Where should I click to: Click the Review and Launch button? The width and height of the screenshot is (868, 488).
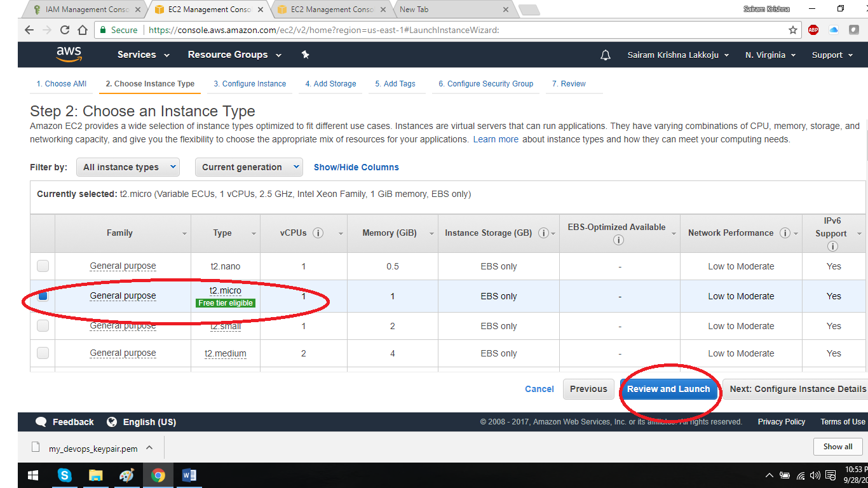(x=668, y=389)
